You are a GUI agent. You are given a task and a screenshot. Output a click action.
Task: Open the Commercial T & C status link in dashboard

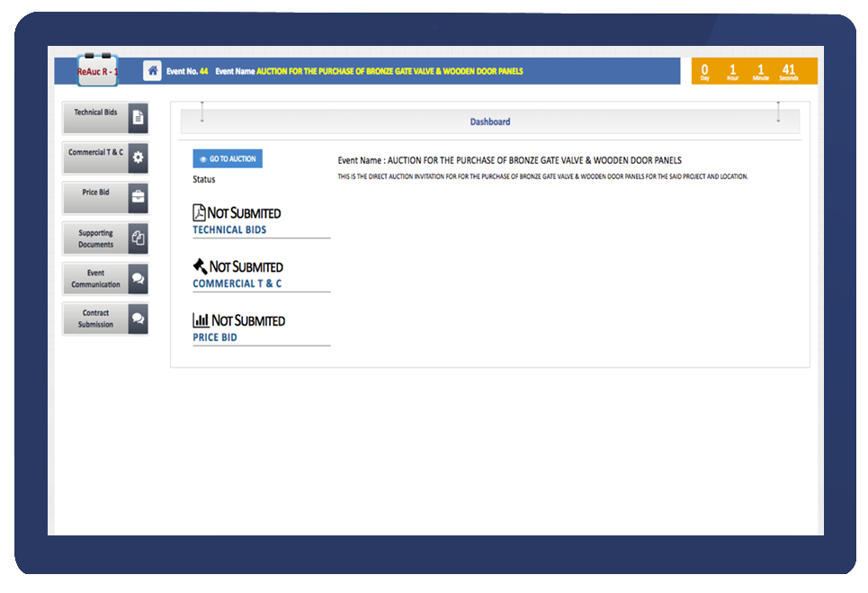tap(237, 284)
